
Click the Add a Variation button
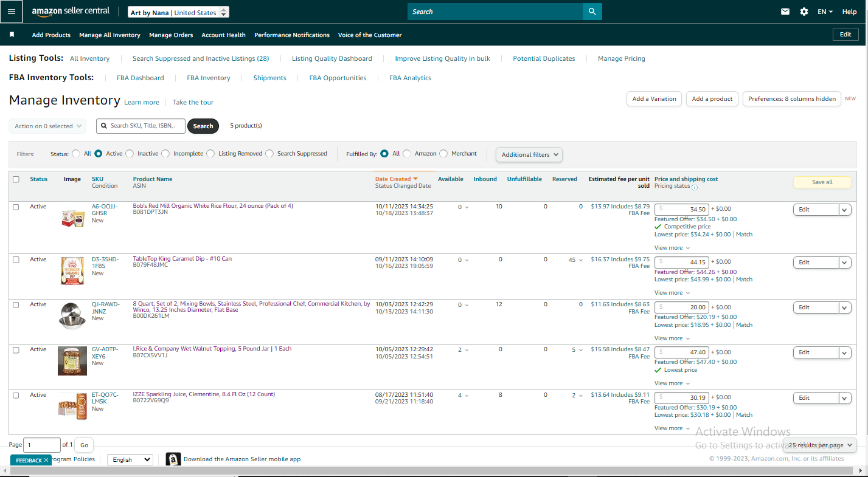tap(654, 98)
